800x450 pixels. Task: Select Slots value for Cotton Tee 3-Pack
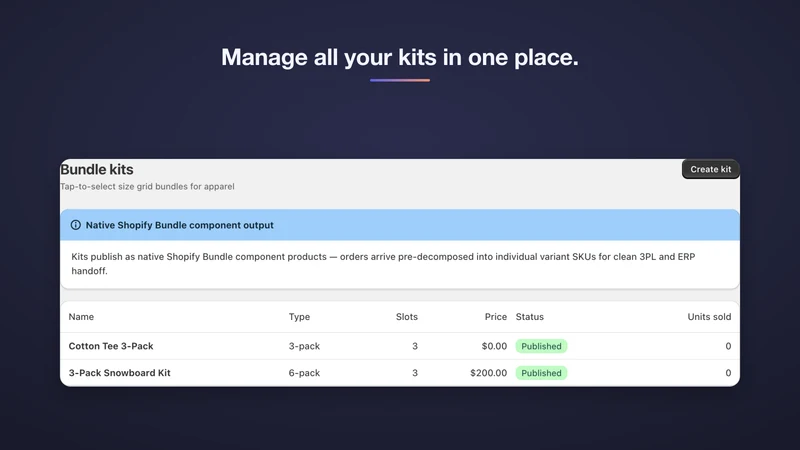415,346
